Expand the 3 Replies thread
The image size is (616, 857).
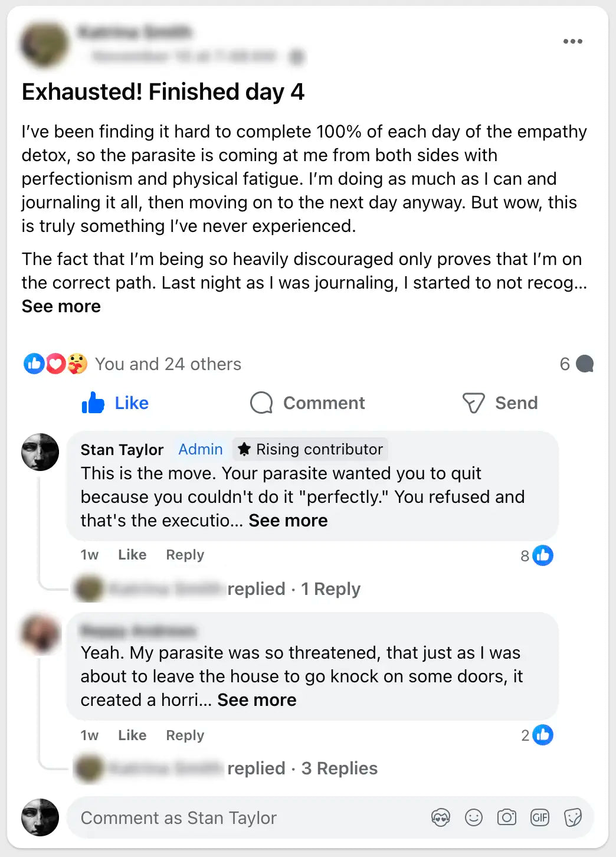pyautogui.click(x=339, y=768)
